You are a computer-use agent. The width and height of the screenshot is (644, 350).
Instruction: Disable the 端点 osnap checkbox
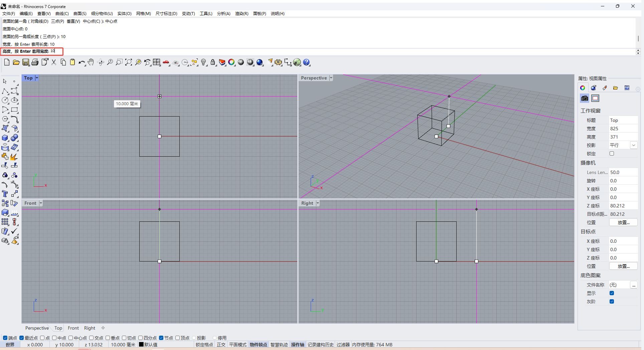point(5,338)
